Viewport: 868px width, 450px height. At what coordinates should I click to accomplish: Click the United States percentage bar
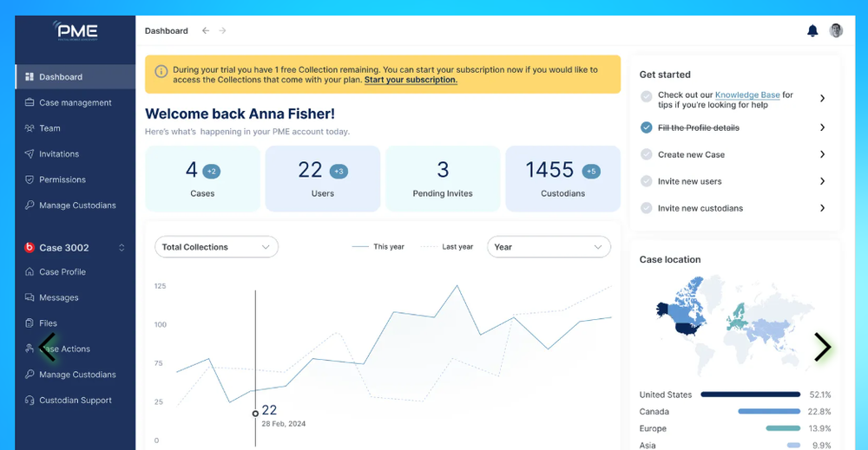click(751, 395)
